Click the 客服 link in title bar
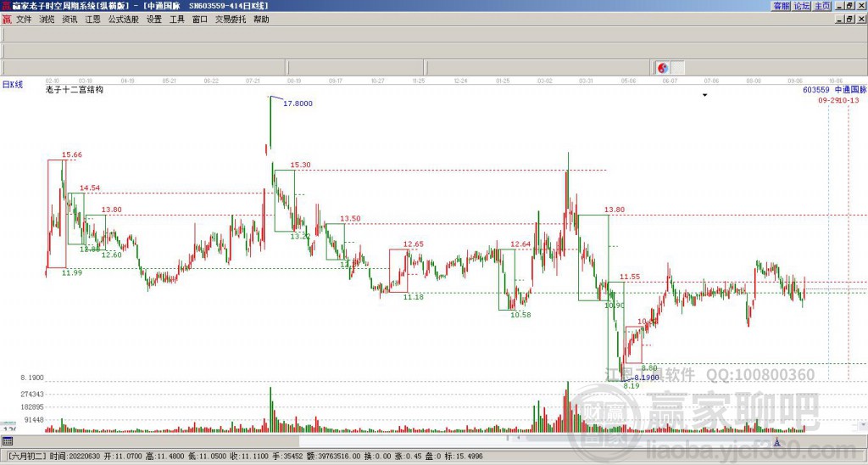This screenshot has height=465, width=868. click(x=782, y=6)
